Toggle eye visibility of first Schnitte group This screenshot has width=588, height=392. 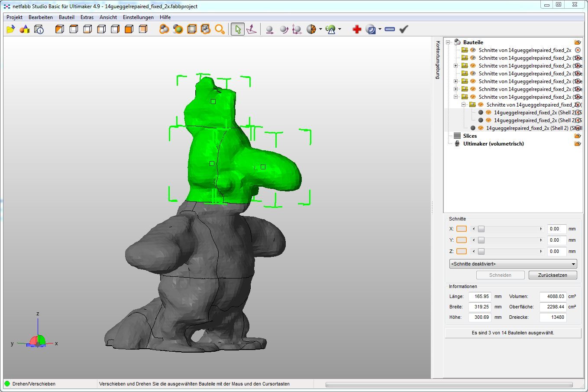(x=473, y=50)
